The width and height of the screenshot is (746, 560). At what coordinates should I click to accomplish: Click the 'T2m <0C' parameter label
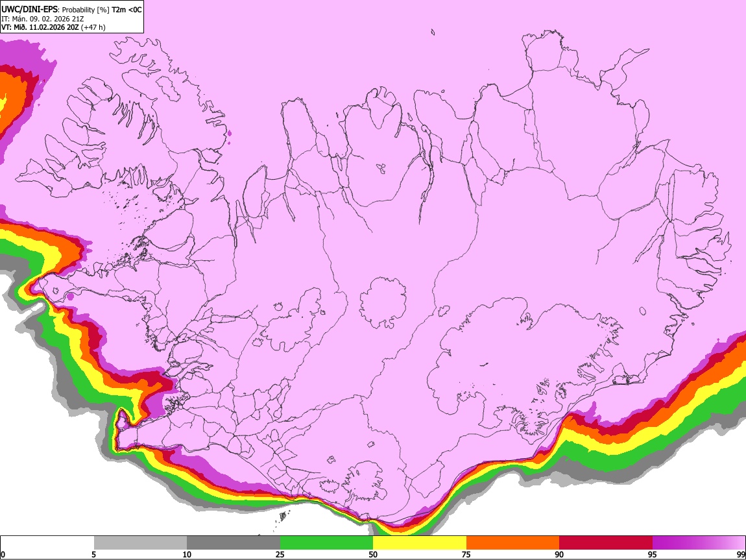[x=126, y=10]
